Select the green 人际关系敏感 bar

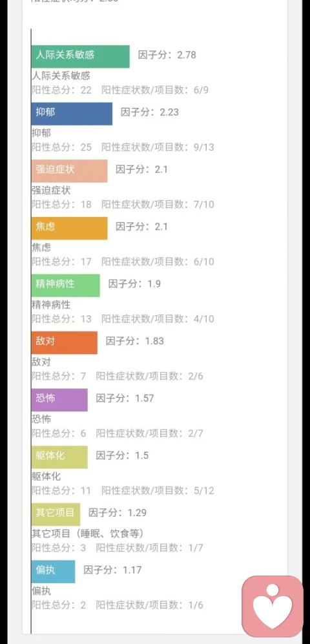click(81, 57)
